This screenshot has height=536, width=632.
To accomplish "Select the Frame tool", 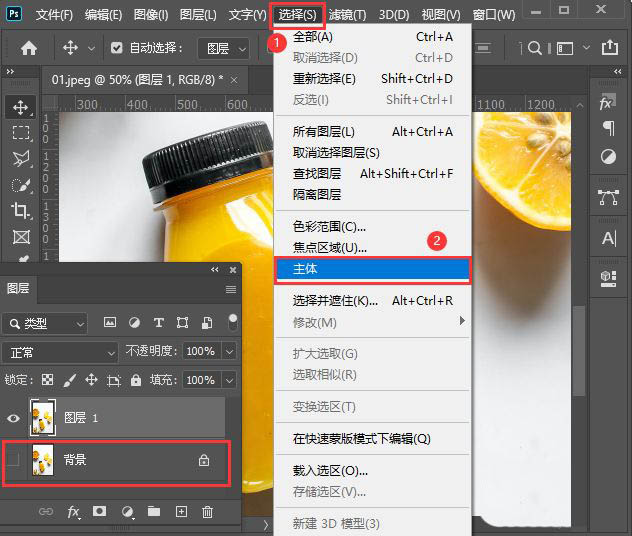I will click(x=21, y=237).
